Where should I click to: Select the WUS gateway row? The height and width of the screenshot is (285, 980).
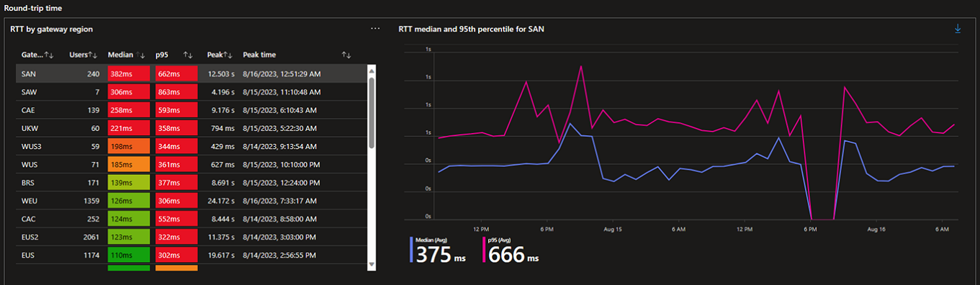click(191, 164)
